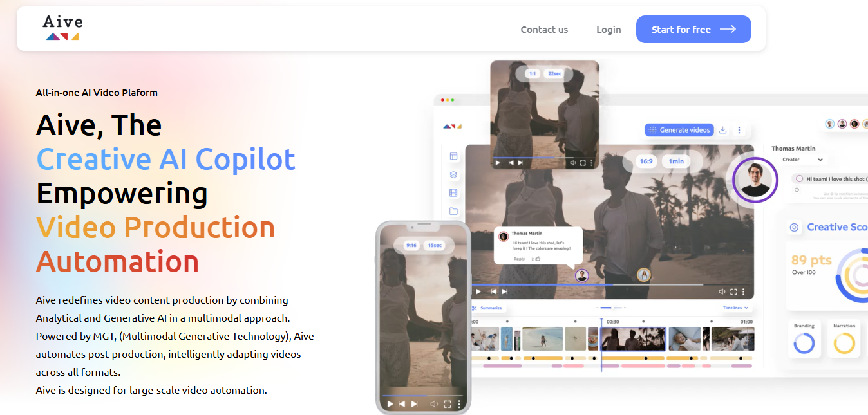Viewport: 868px width, 415px height.
Task: Skip to next in the 1:1 player
Action: [x=520, y=163]
